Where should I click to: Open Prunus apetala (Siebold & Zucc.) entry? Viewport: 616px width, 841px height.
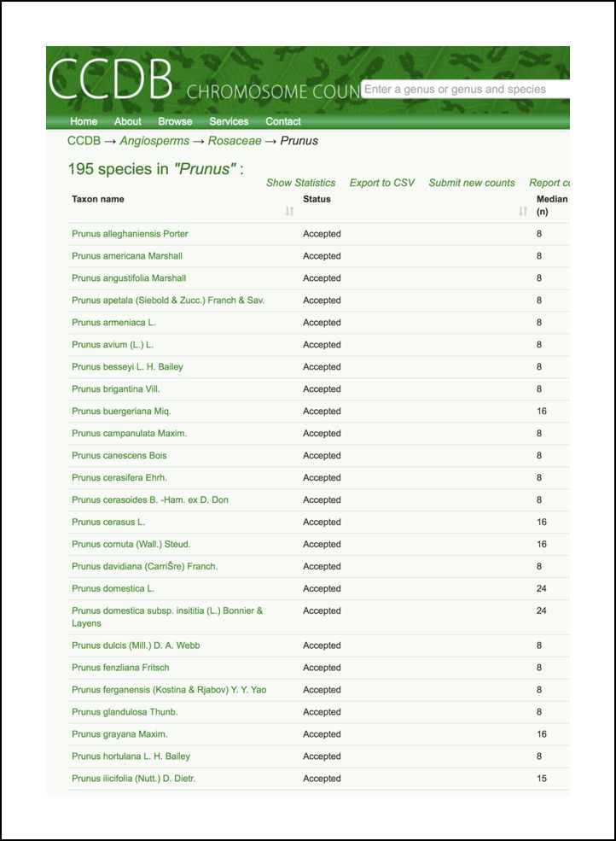(168, 301)
